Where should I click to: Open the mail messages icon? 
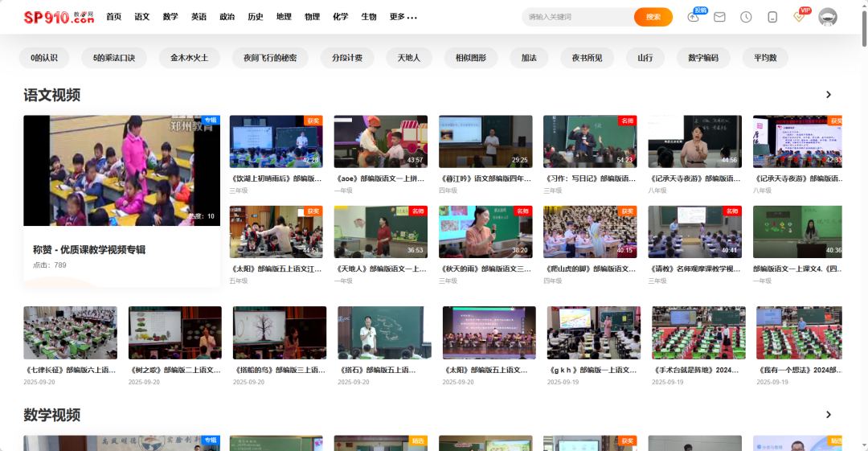click(x=719, y=17)
